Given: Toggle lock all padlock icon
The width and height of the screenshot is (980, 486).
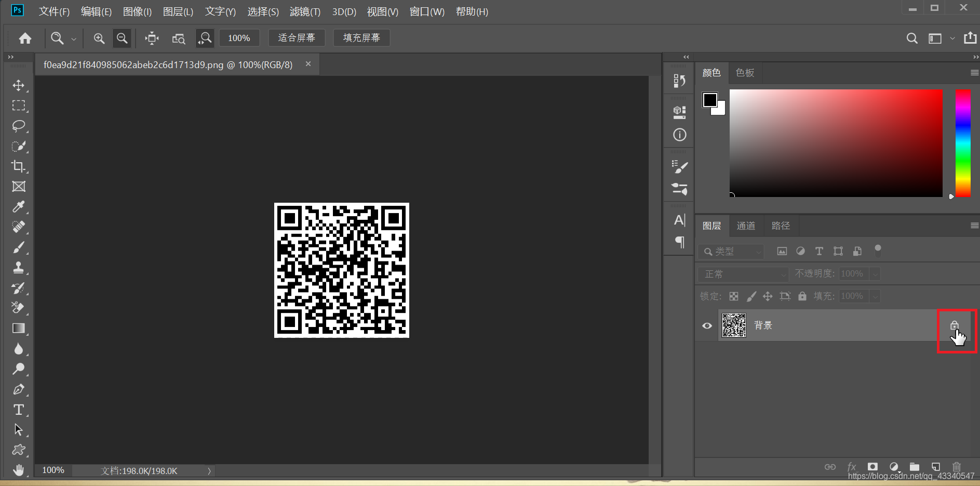Looking at the screenshot, I should 802,296.
